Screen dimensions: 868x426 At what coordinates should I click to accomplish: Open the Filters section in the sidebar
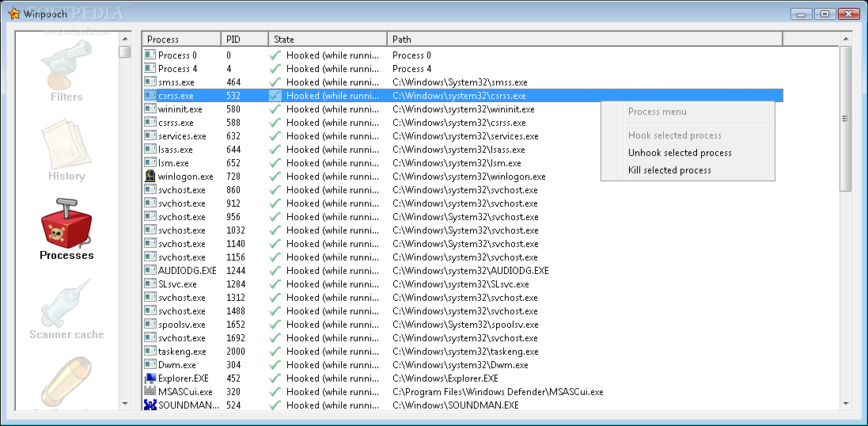pyautogui.click(x=66, y=71)
